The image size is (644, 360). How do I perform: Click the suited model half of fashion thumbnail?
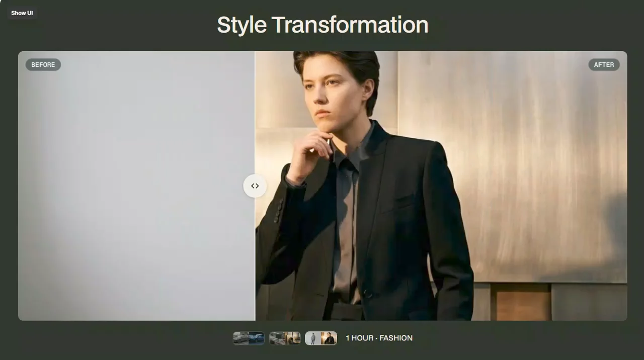pos(329,338)
